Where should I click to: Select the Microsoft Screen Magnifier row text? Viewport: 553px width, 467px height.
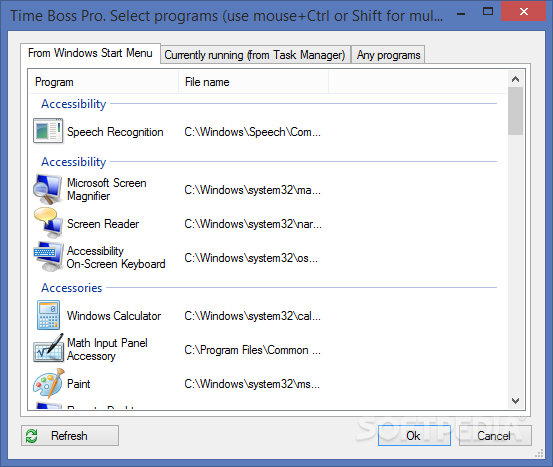107,189
